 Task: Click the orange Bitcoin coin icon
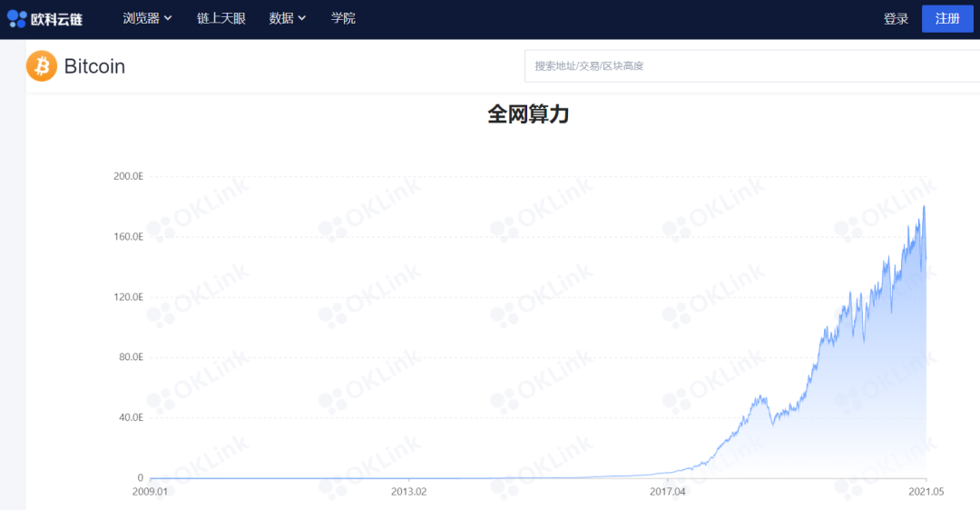(x=42, y=65)
